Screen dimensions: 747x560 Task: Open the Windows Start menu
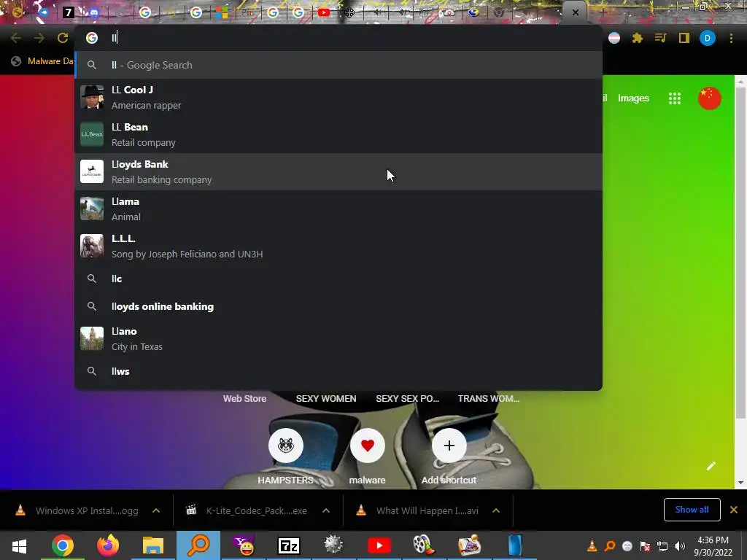coord(19,545)
